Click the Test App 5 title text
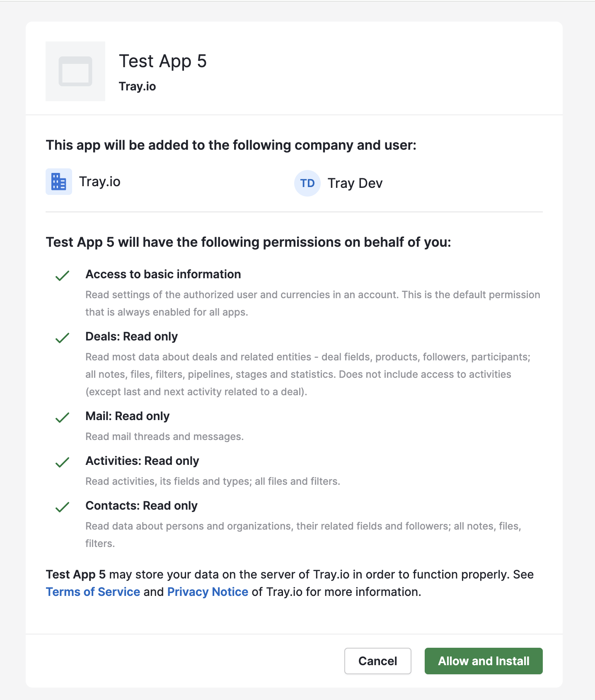 163,61
